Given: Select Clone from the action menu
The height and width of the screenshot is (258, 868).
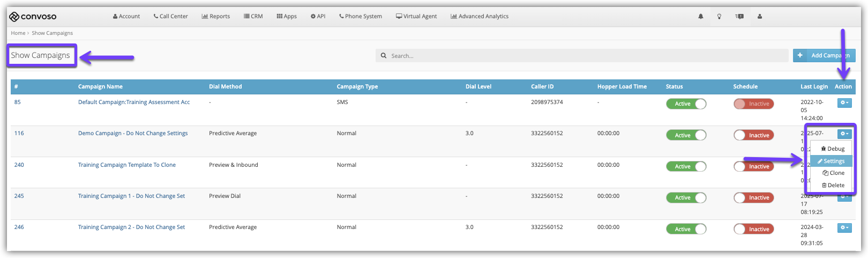Looking at the screenshot, I should click(x=833, y=173).
